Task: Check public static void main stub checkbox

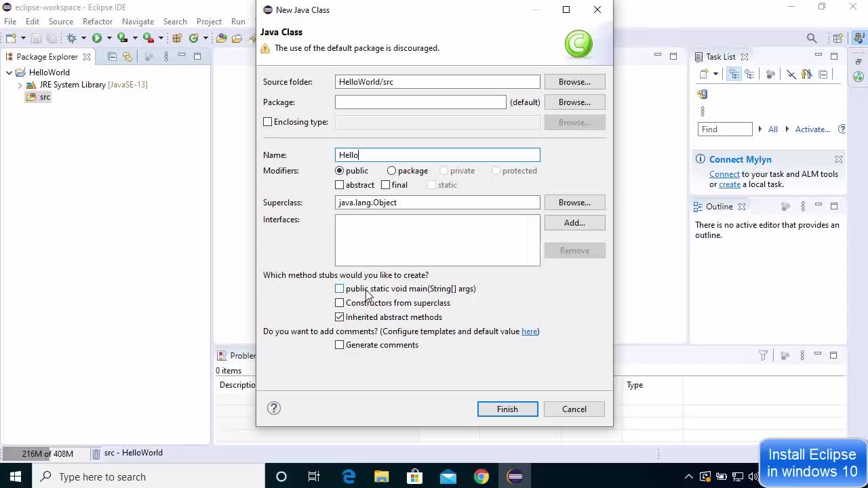Action: tap(340, 289)
